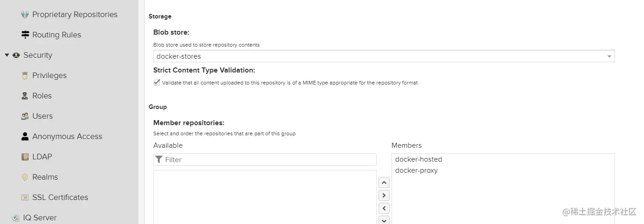Click the LDAP book icon
This screenshot has width=644, height=224.
point(25,157)
